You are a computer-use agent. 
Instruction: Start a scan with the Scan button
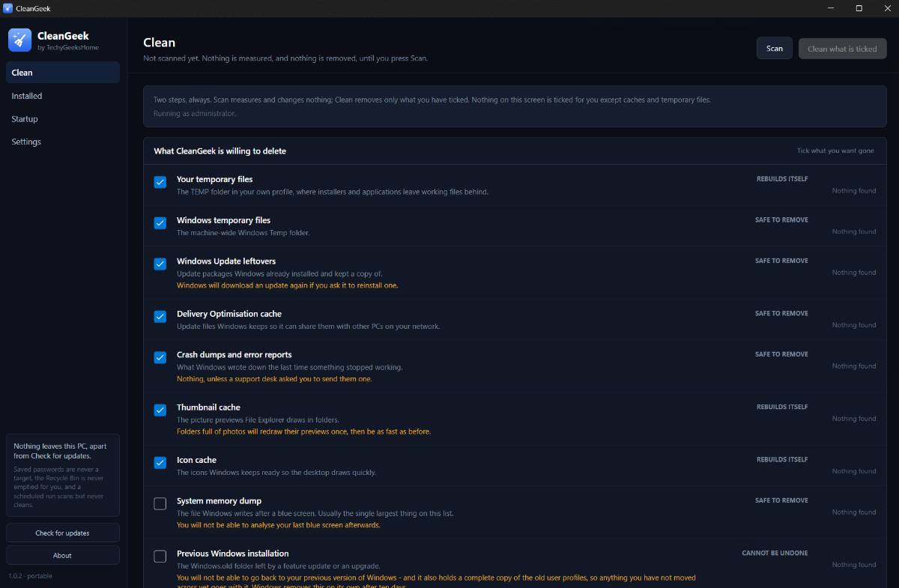[775, 49]
